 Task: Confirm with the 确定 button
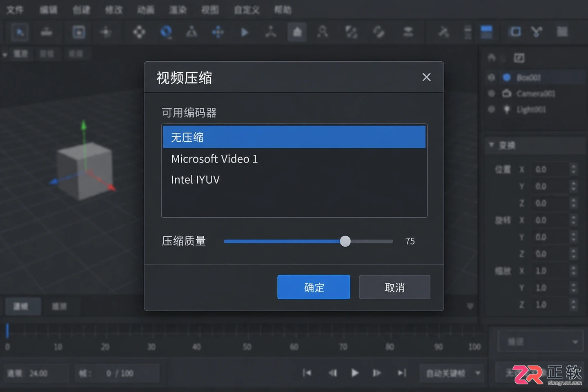pyautogui.click(x=314, y=287)
